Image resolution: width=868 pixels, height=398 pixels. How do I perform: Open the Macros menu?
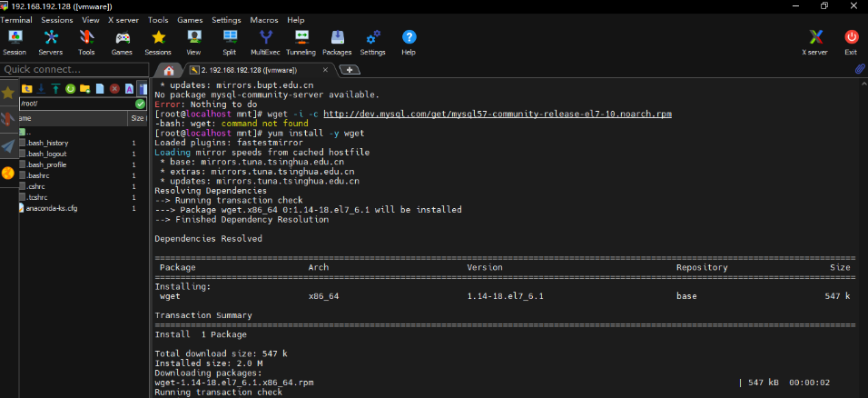(264, 19)
